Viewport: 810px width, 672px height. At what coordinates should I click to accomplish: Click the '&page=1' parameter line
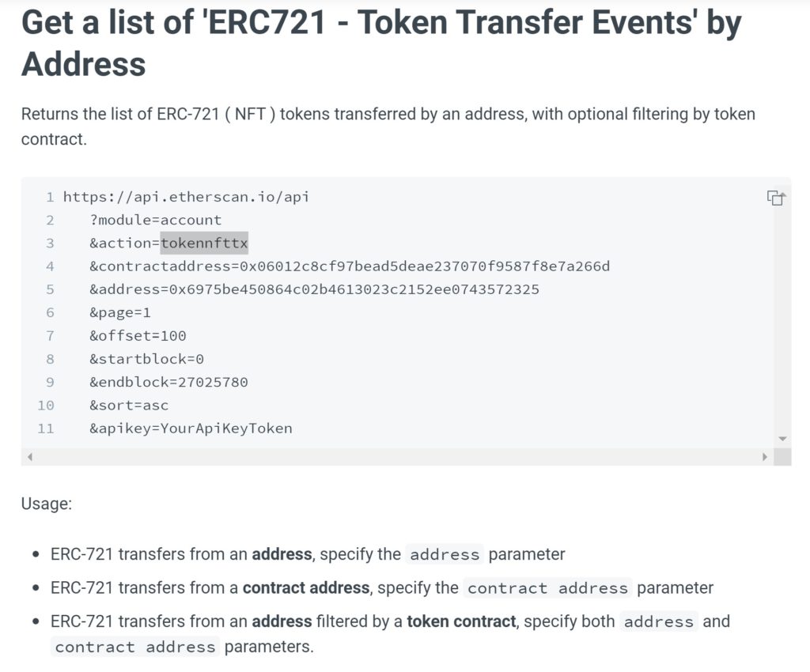pos(120,312)
